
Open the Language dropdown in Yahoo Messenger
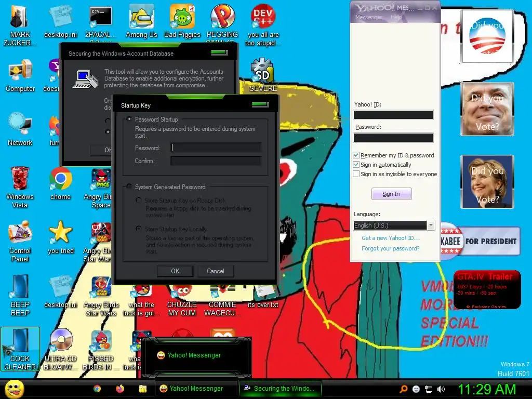[394, 225]
